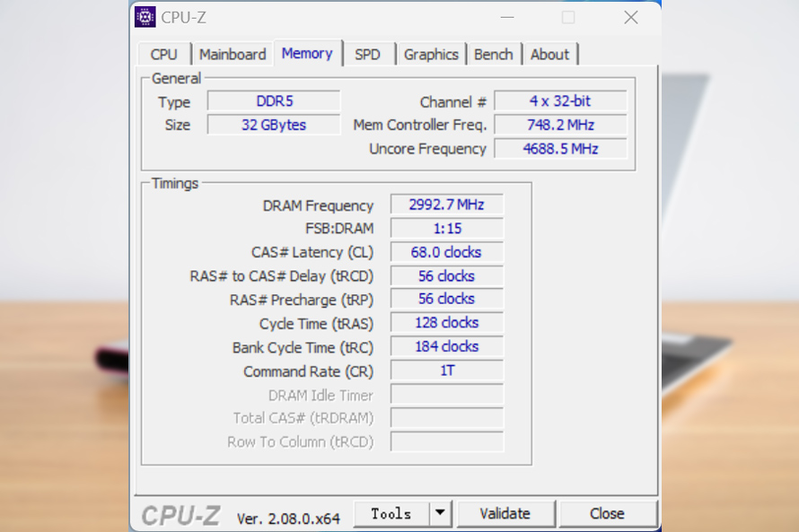Click the CAS# Latency (CL) label
Image resolution: width=799 pixels, height=532 pixels.
(x=312, y=252)
